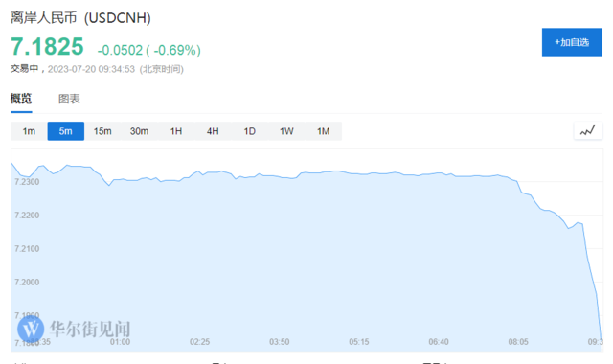Click the 离岸人民币 (USDCNH) title
This screenshot has height=364, width=613.
click(80, 17)
